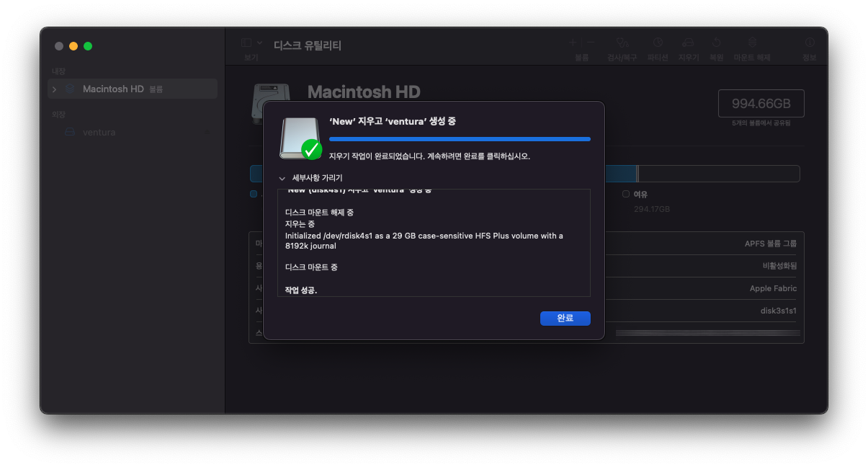Select Macintosh HD in the sidebar

pos(133,89)
